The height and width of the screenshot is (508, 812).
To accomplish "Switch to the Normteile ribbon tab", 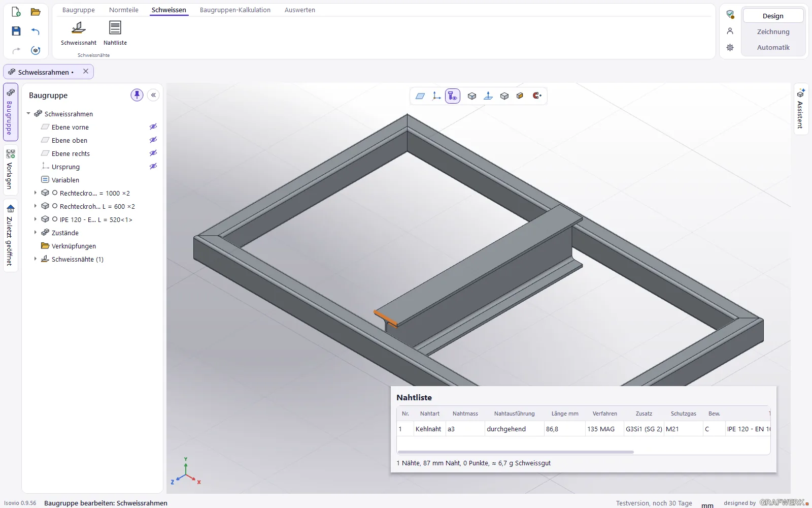I will point(124,10).
